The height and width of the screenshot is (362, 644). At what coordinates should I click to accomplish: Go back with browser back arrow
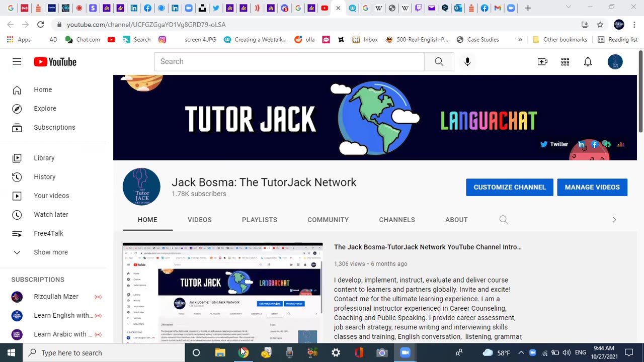tap(10, 24)
